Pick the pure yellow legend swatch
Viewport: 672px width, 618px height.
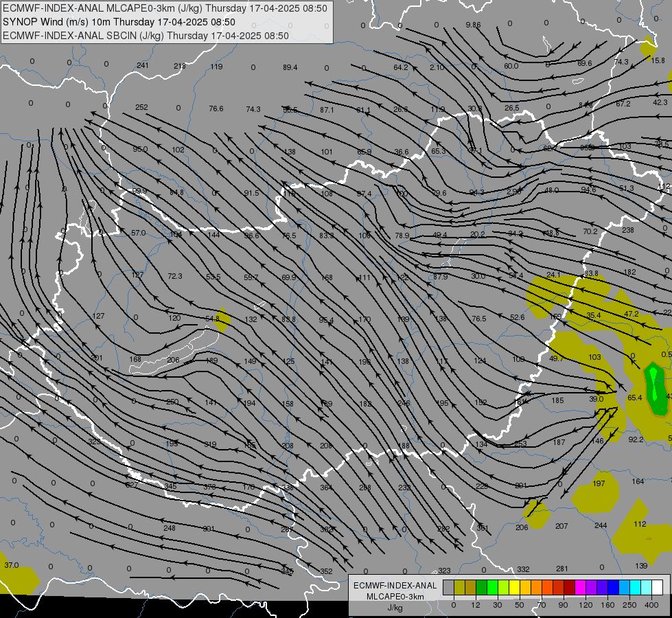(x=514, y=588)
